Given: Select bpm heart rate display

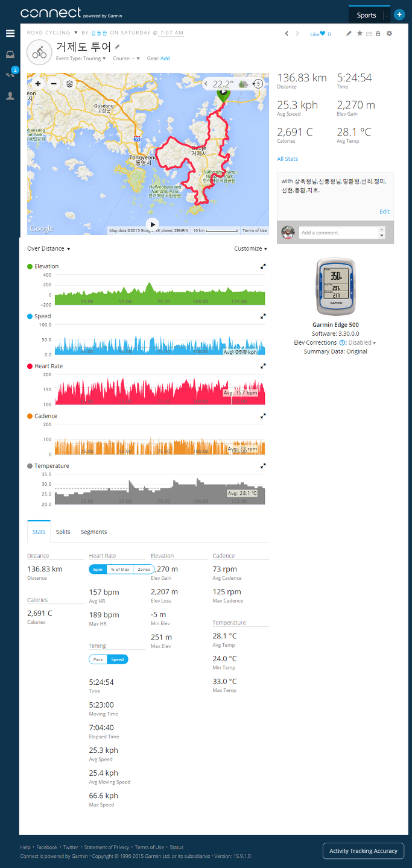Looking at the screenshot, I should pyautogui.click(x=98, y=569).
